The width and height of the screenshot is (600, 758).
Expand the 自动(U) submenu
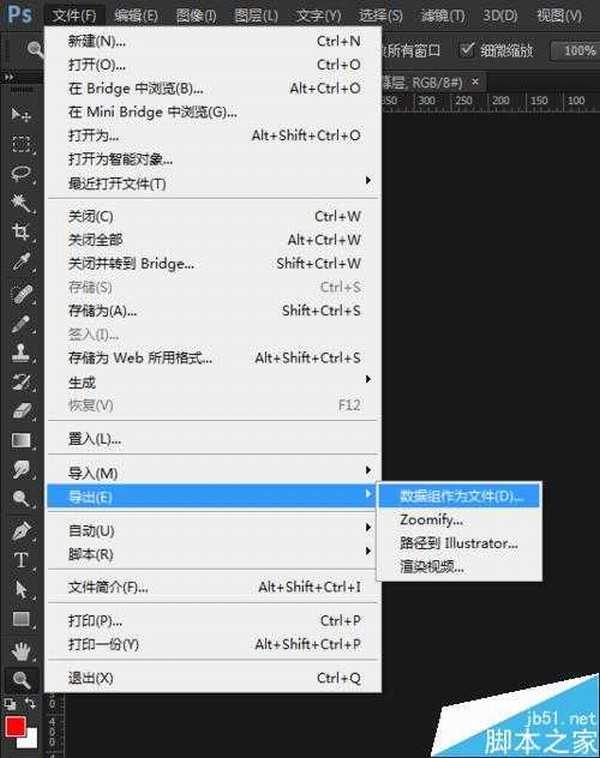[x=212, y=530]
